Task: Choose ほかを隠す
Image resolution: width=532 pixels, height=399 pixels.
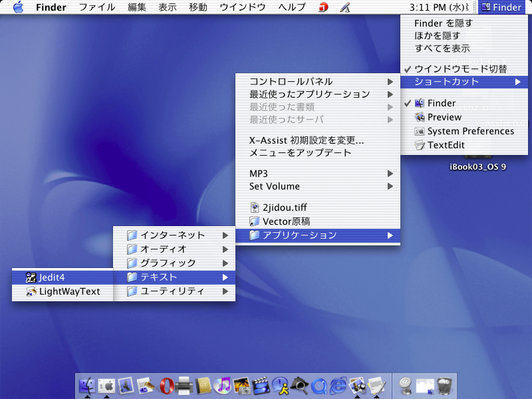Action: (464, 36)
